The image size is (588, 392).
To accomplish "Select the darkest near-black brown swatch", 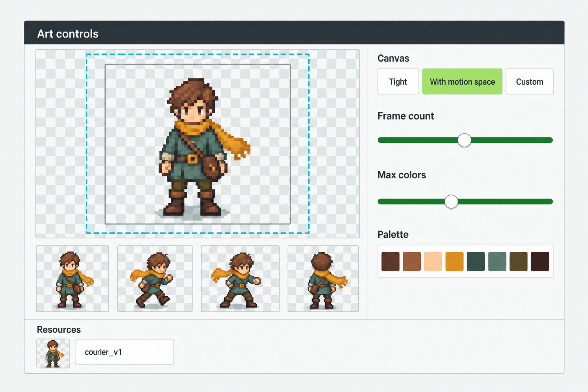I will (x=540, y=261).
